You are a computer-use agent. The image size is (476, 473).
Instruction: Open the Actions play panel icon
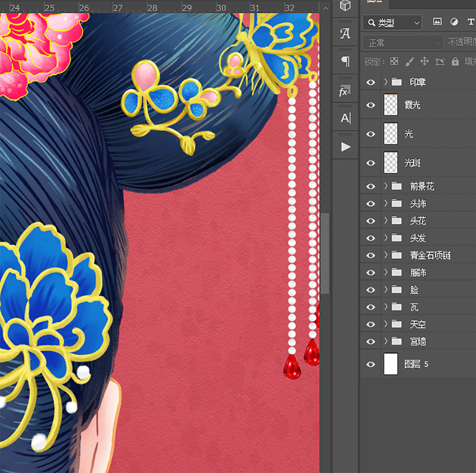[345, 147]
